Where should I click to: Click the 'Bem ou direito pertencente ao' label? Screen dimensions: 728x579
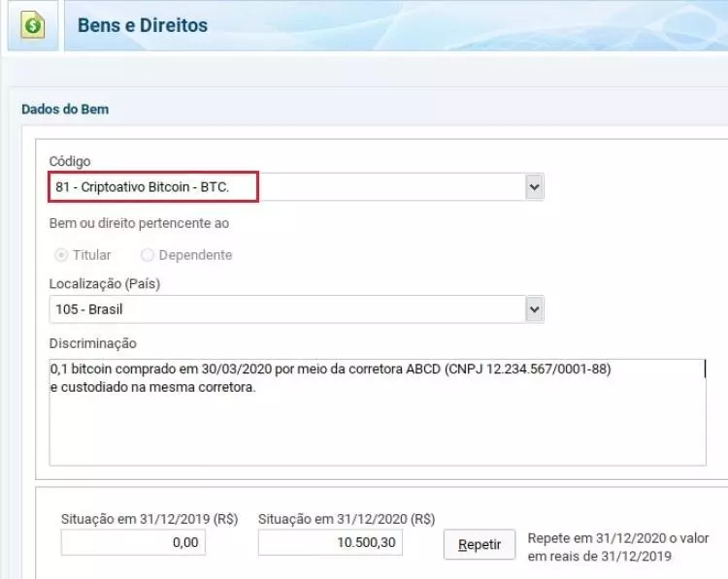139,223
